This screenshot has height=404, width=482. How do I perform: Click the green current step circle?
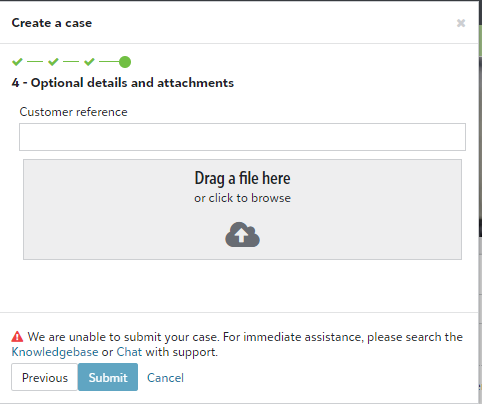click(125, 62)
